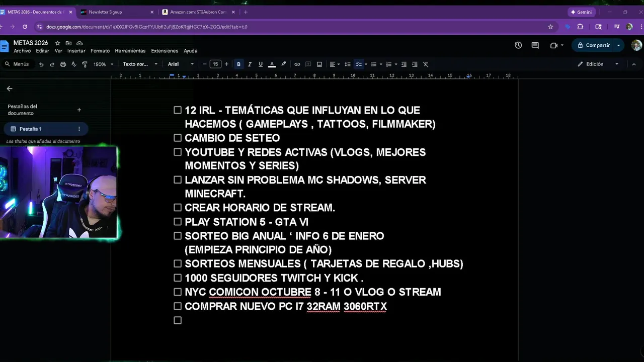Open Pestaña 1 three-dot options
644x362 pixels.
pyautogui.click(x=79, y=129)
